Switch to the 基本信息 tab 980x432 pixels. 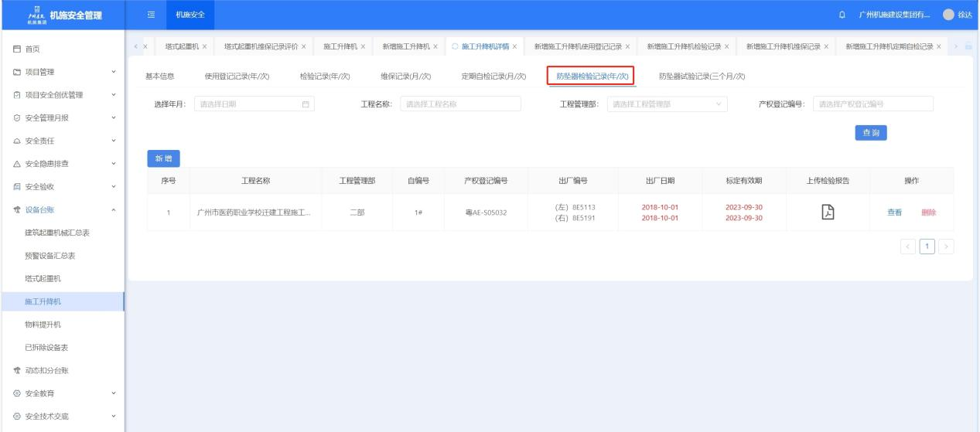tap(160, 76)
